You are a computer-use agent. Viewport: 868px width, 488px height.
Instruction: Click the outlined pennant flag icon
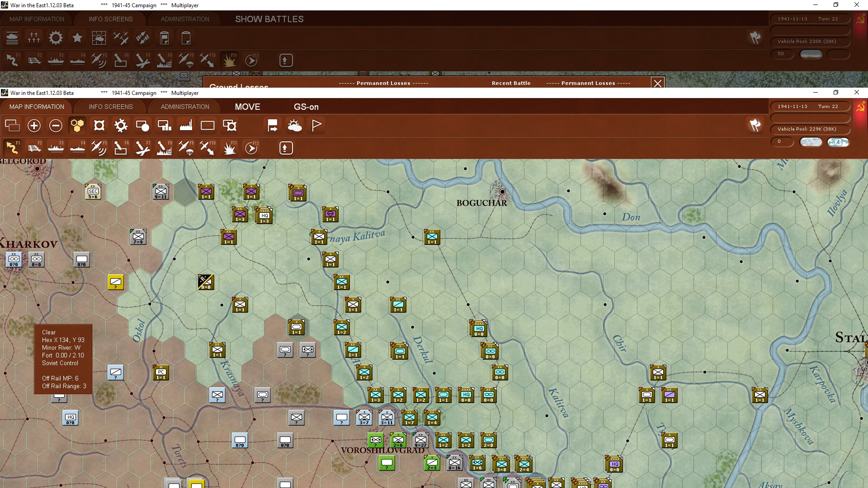316,126
